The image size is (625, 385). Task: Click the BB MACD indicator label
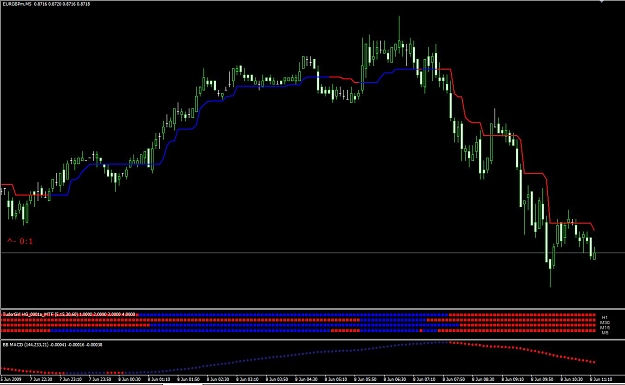(x=53, y=344)
